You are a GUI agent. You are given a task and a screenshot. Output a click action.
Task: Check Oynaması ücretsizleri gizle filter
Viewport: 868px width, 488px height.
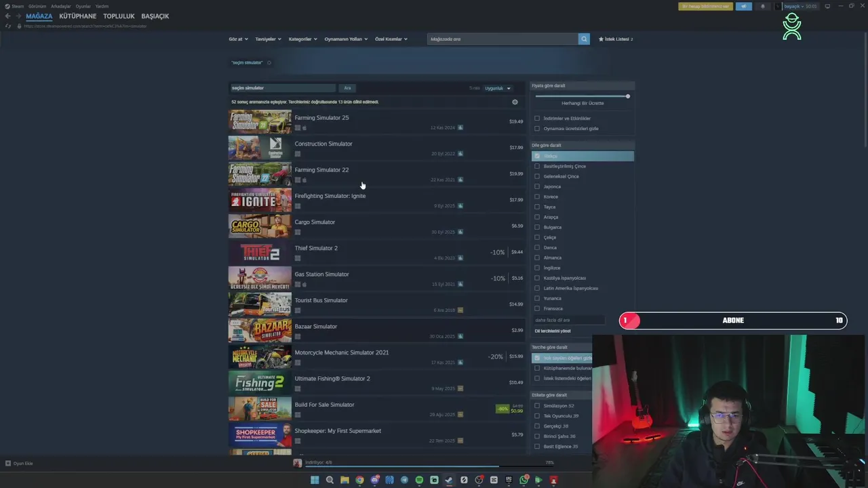(x=537, y=129)
